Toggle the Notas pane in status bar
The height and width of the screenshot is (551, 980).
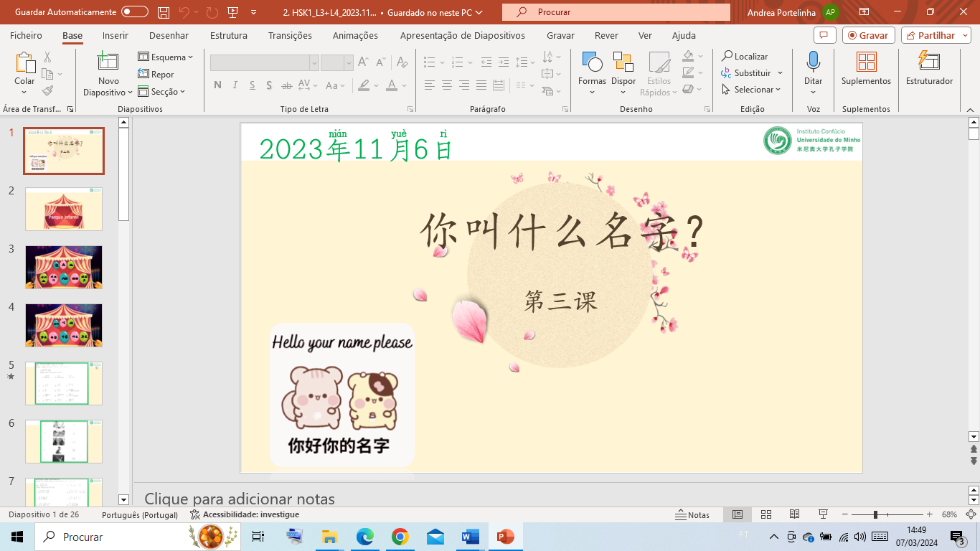(693, 514)
